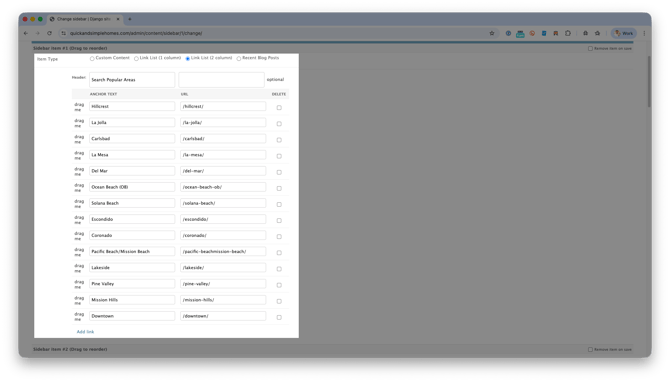Image resolution: width=670 pixels, height=382 pixels.
Task: Select Recent Blog Posts item type
Action: click(x=239, y=59)
